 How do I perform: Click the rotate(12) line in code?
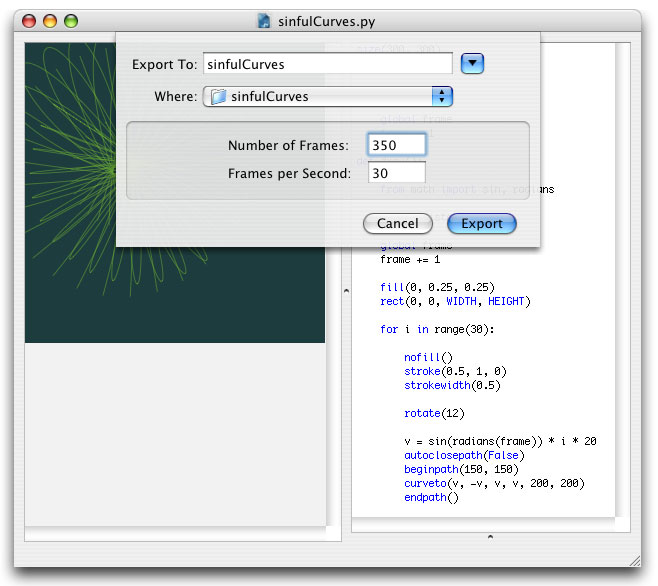434,413
